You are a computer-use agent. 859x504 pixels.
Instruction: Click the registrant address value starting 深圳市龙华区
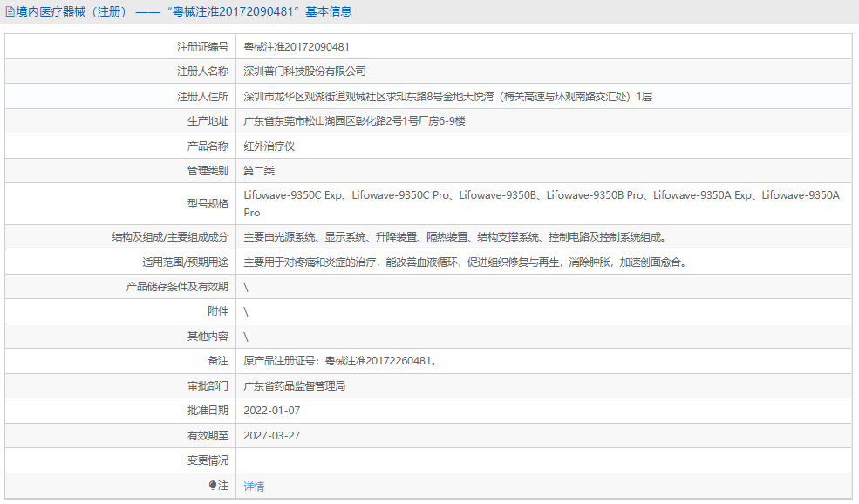tap(447, 97)
